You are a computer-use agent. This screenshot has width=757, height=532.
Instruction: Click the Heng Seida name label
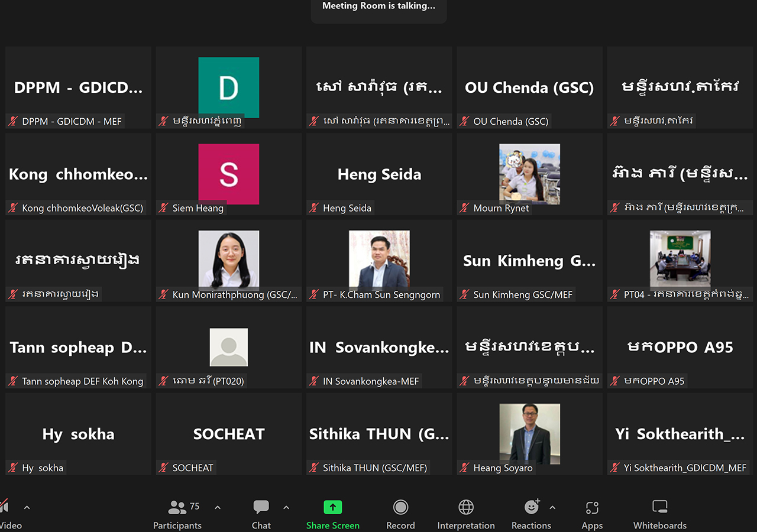pos(347,208)
